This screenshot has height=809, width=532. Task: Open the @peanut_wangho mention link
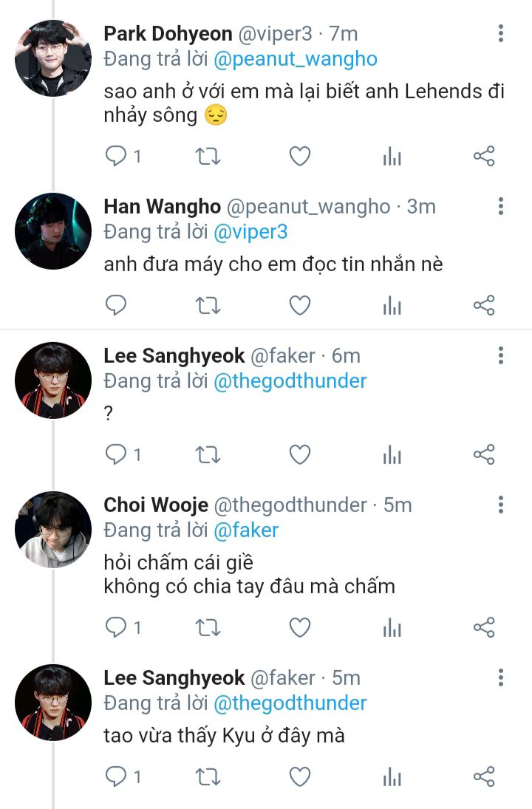[295, 59]
